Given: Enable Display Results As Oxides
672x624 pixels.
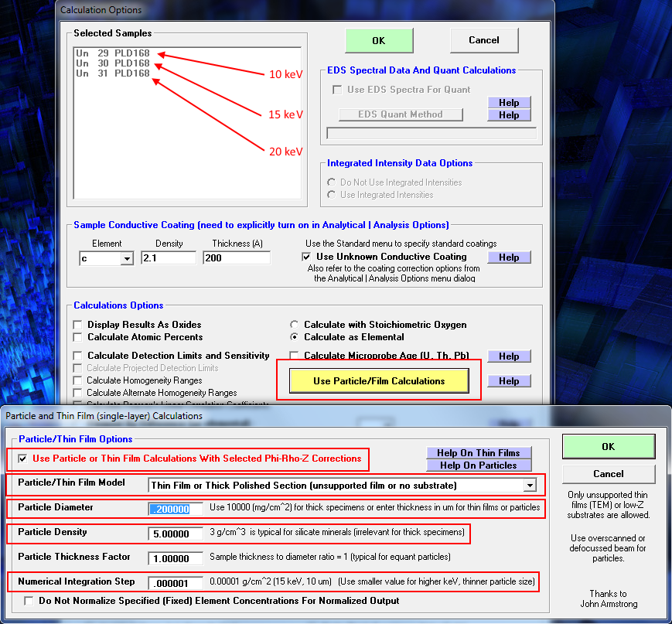Looking at the screenshot, I should [77, 325].
